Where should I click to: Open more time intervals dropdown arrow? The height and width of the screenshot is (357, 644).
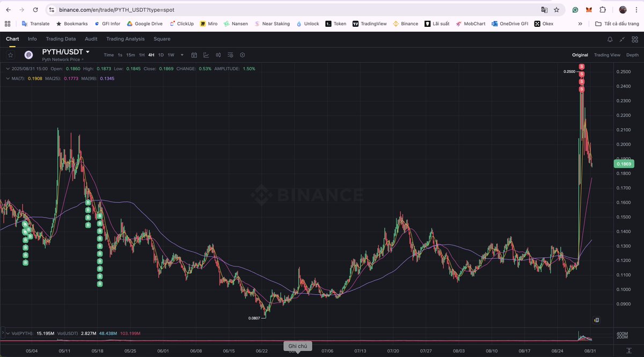click(x=182, y=55)
